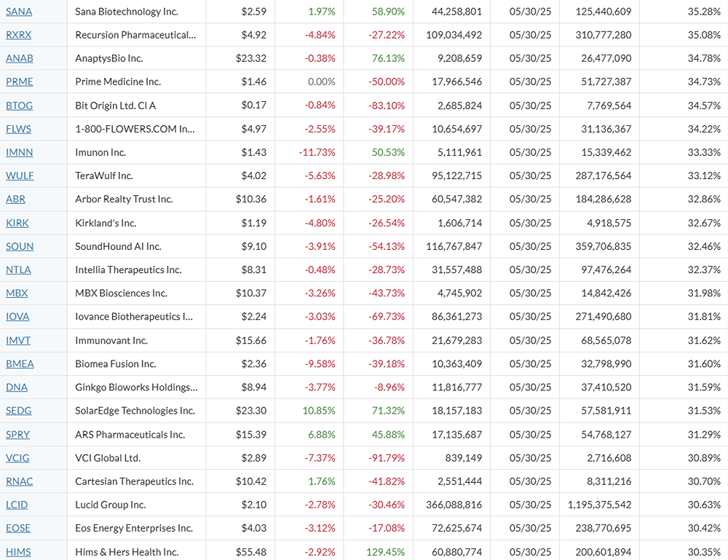The width and height of the screenshot is (728, 560).
Task: Click the SoundHound AI Inc. name cell
Action: [x=119, y=246]
